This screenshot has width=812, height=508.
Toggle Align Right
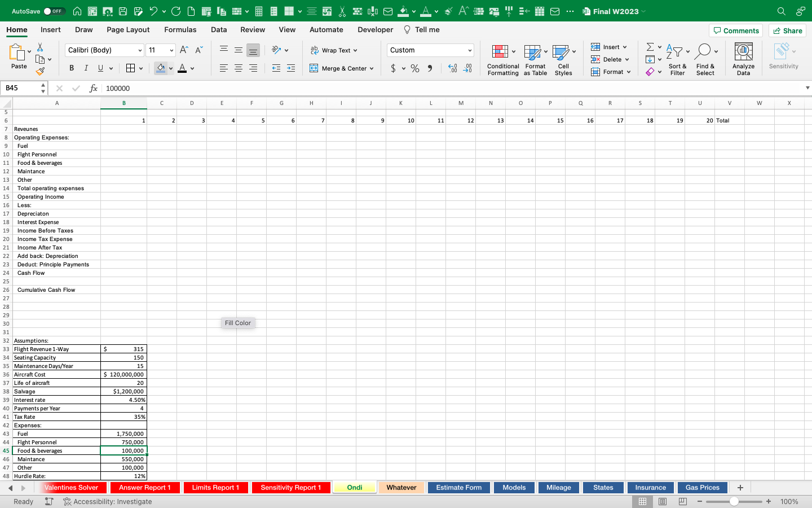point(253,68)
